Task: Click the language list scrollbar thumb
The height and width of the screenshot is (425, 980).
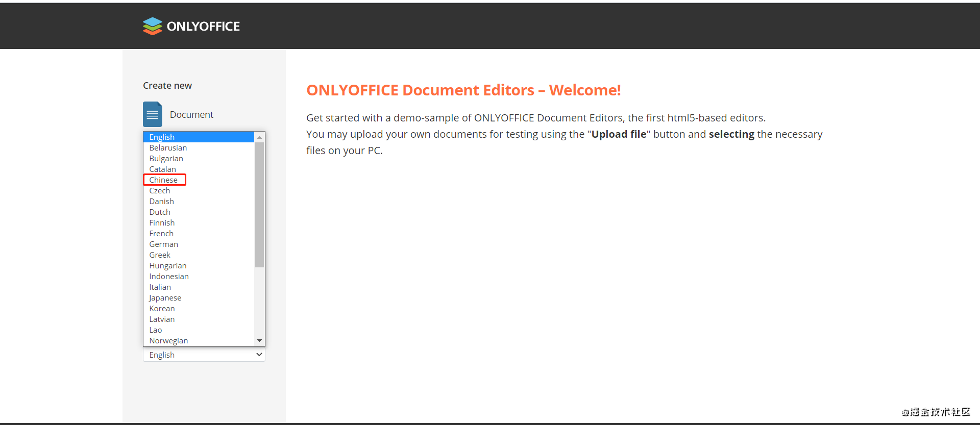Action: coord(259,205)
